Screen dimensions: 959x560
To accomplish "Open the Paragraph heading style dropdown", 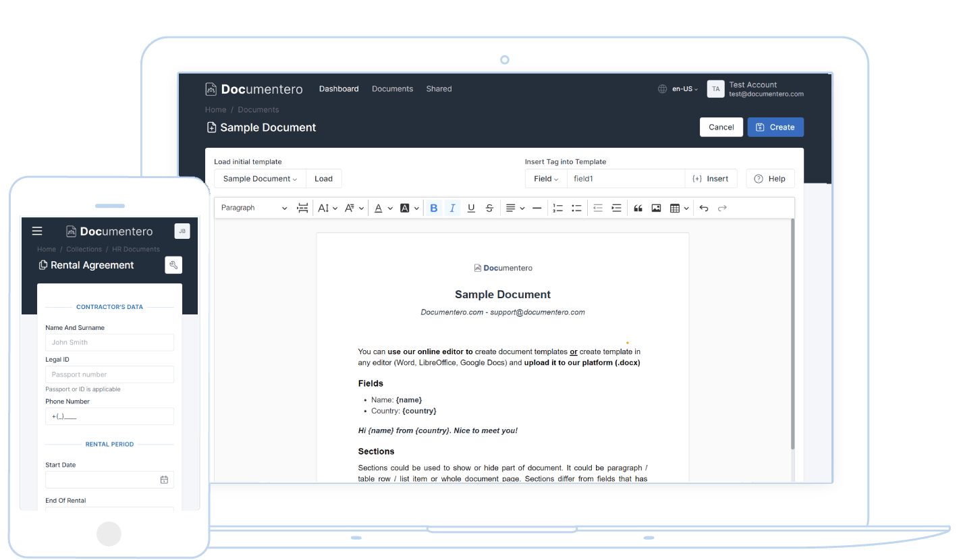I will click(254, 208).
